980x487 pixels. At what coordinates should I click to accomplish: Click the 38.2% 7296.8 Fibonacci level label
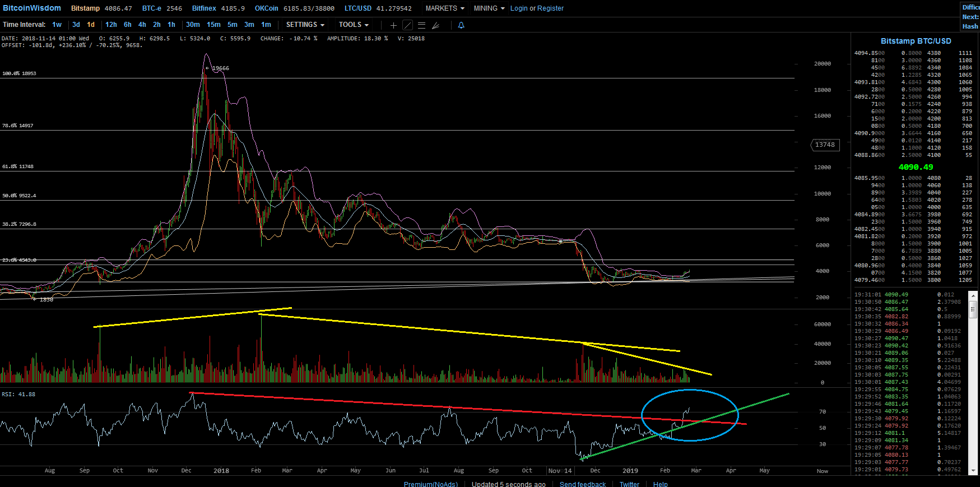(19, 224)
